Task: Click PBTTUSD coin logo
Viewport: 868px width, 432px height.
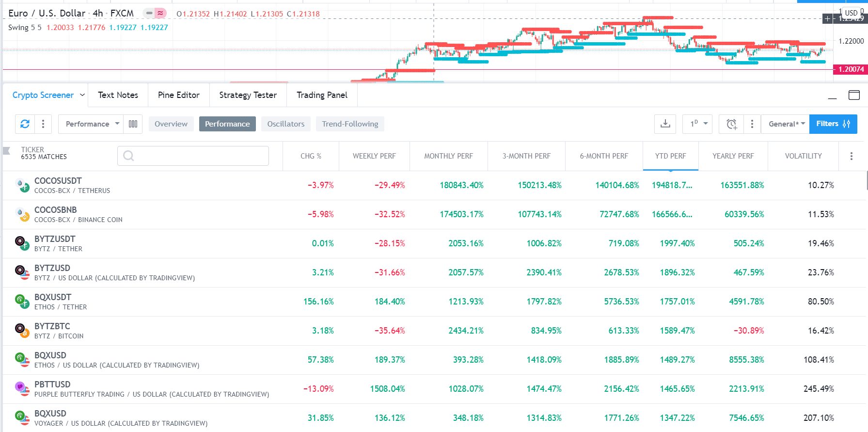Action: pos(22,389)
